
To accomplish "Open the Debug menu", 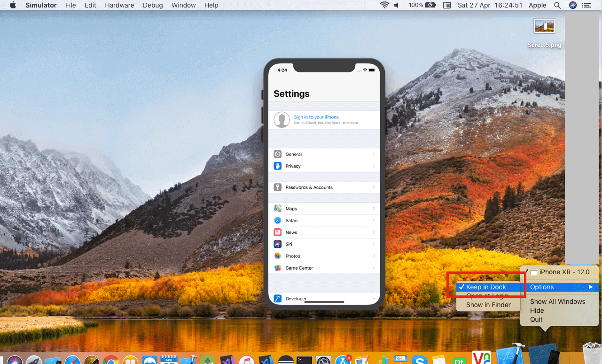I will 152,5.
